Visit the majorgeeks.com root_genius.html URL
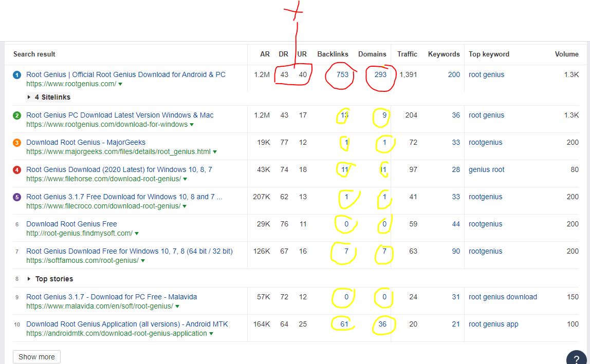The width and height of the screenshot is (590, 364). [118, 151]
